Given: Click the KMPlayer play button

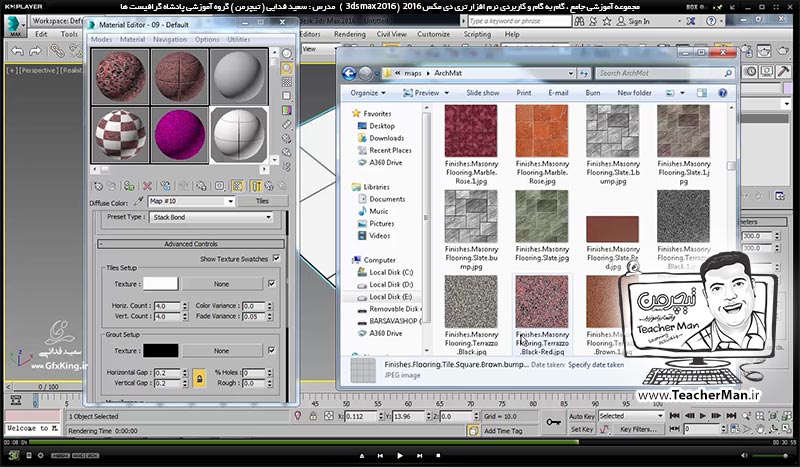Looking at the screenshot, I should (x=399, y=455).
